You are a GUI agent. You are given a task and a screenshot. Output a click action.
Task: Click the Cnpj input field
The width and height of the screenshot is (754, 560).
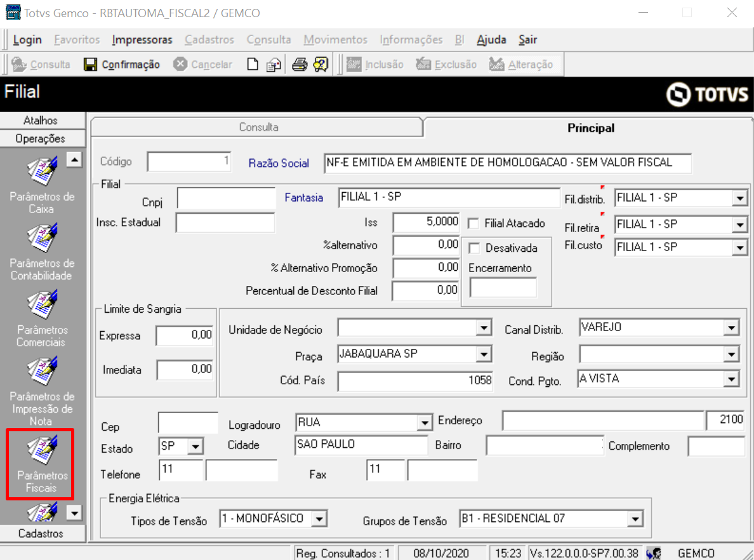(x=226, y=198)
